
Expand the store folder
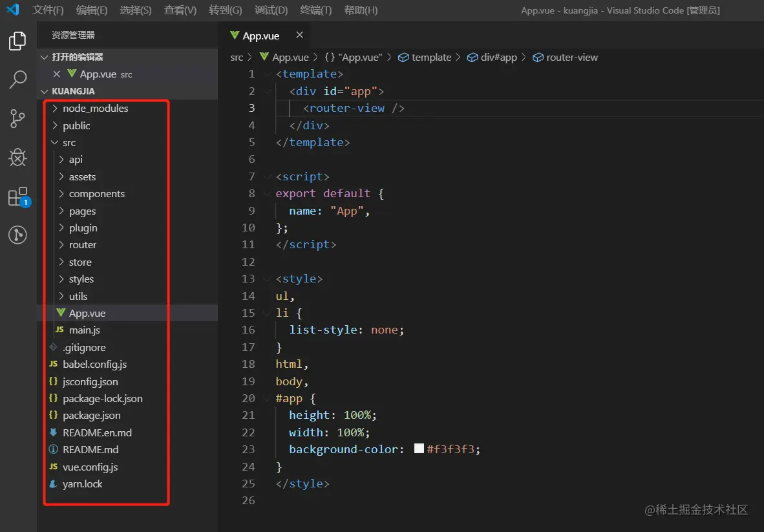click(61, 262)
